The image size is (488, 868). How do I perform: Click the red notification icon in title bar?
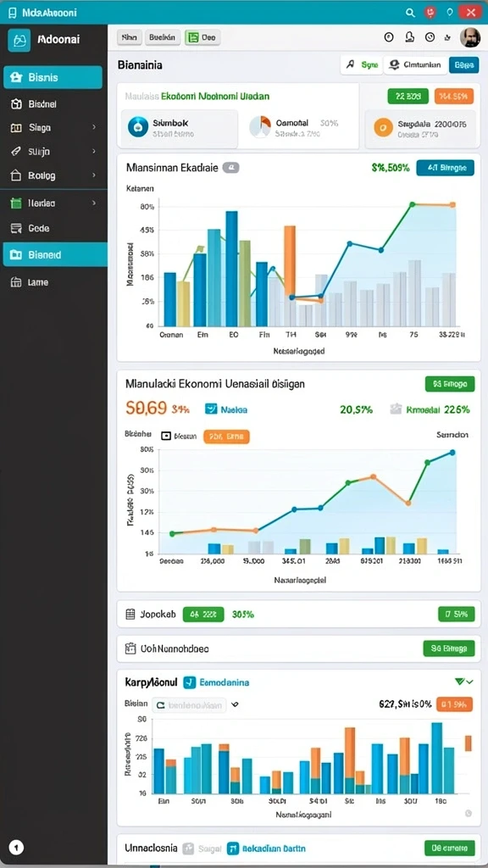click(430, 12)
